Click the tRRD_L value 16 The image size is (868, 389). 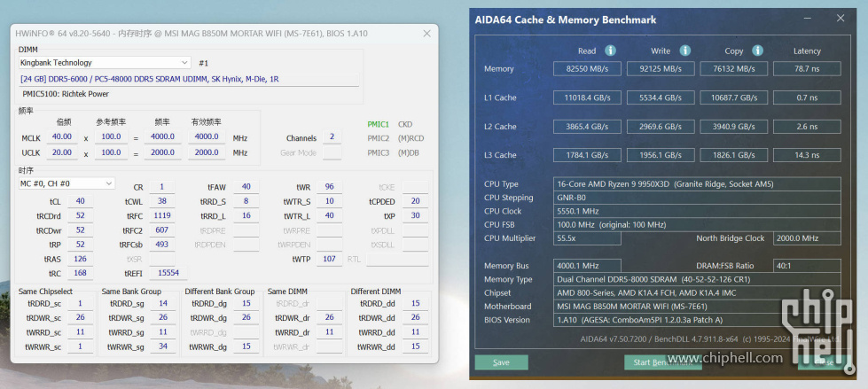pyautogui.click(x=246, y=215)
